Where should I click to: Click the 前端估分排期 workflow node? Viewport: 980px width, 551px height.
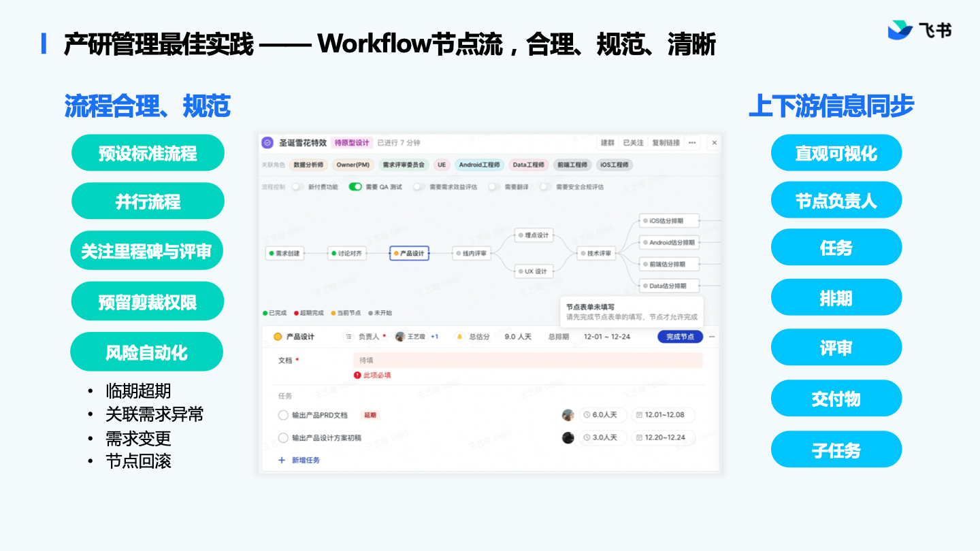pyautogui.click(x=670, y=264)
